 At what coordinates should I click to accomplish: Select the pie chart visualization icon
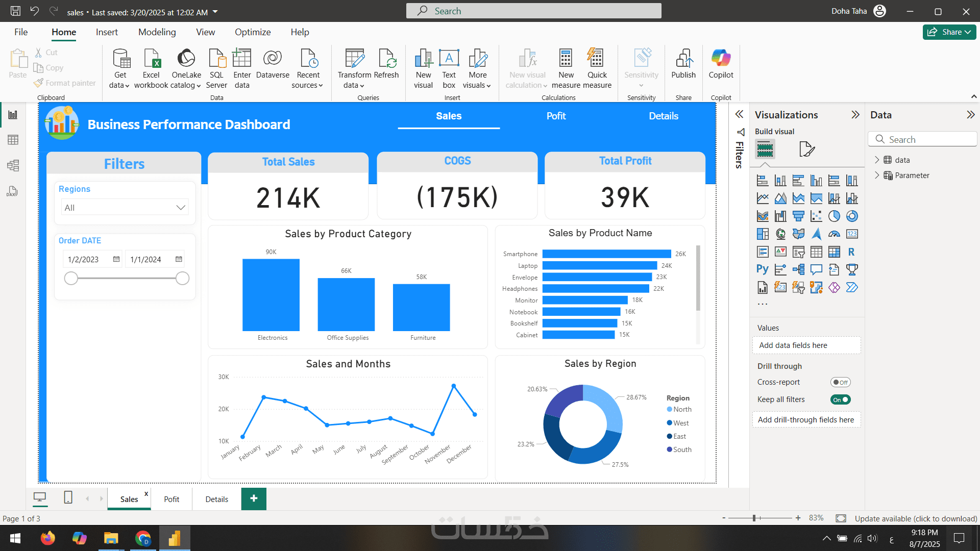[x=834, y=216]
